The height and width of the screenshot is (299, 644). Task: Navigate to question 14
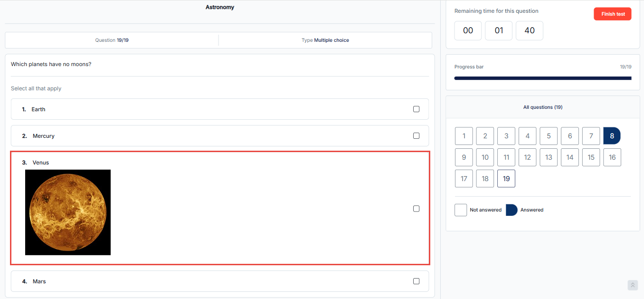[570, 157]
